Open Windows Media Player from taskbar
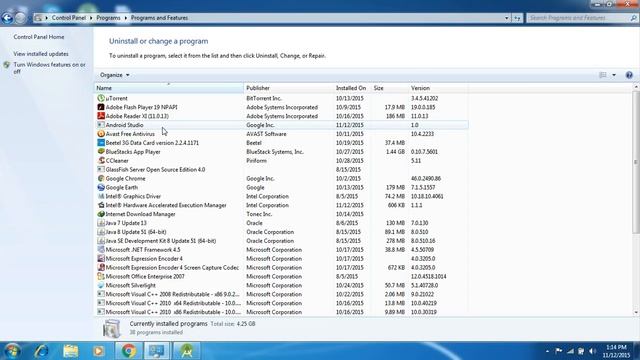 click(x=98, y=351)
